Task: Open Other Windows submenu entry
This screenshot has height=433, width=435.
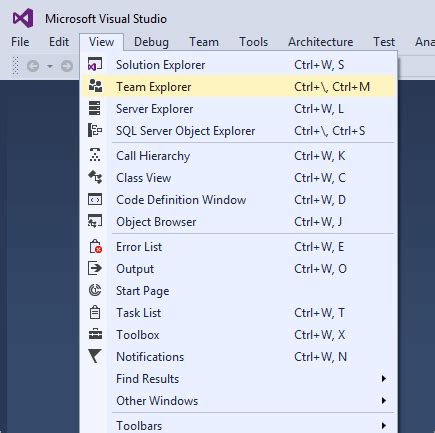Action: tap(239, 401)
